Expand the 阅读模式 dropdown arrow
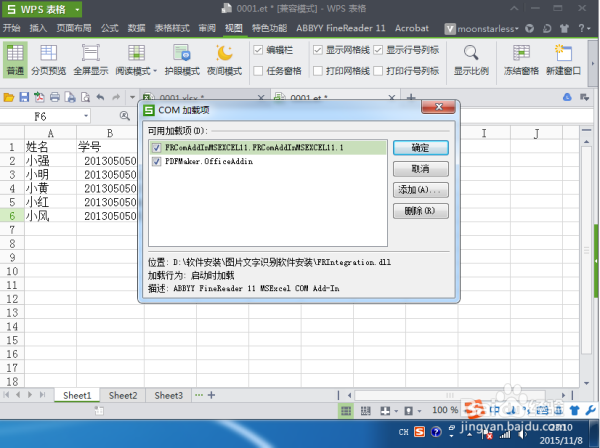The image size is (600, 448). tap(155, 71)
